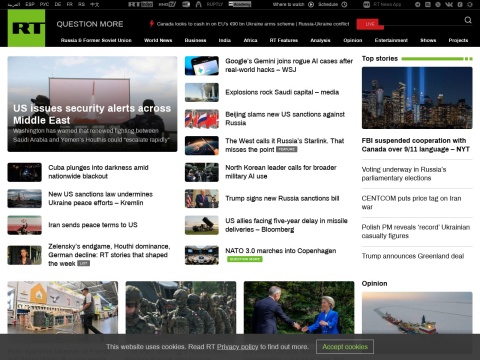
Task: Click the Opinion section heading
Action: 374,284
